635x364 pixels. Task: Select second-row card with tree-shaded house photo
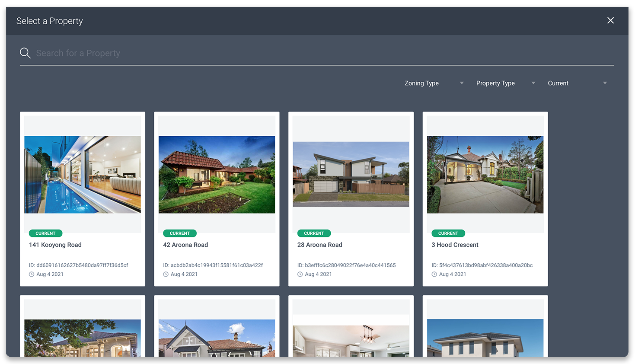pos(83,326)
